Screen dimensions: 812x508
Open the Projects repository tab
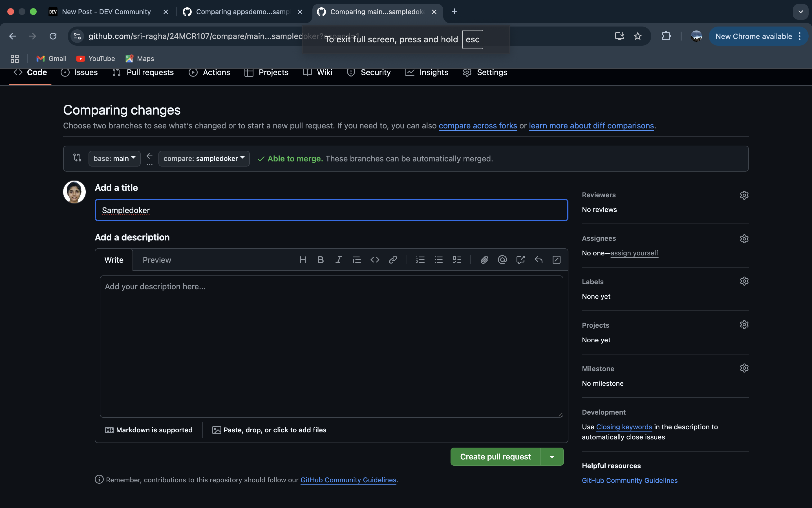click(x=266, y=72)
